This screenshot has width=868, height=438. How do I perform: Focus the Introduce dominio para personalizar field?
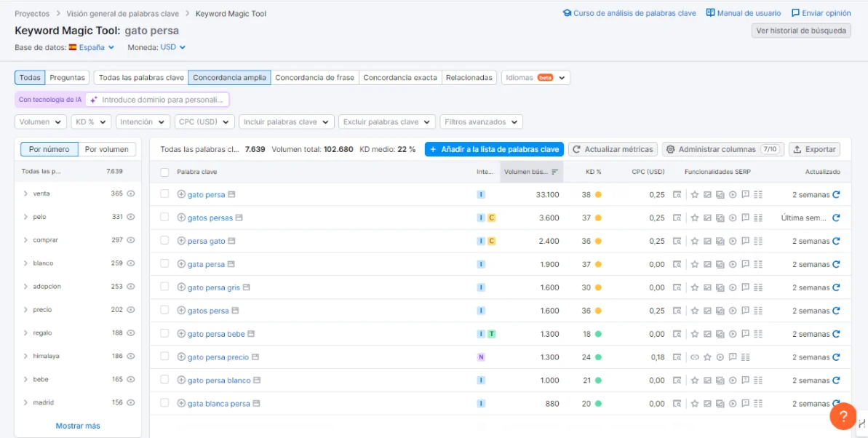[157, 100]
